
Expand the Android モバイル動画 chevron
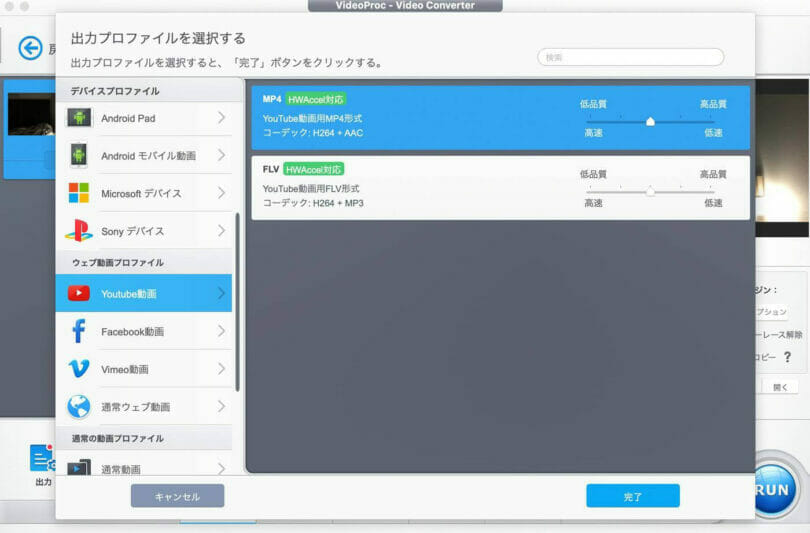(222, 155)
